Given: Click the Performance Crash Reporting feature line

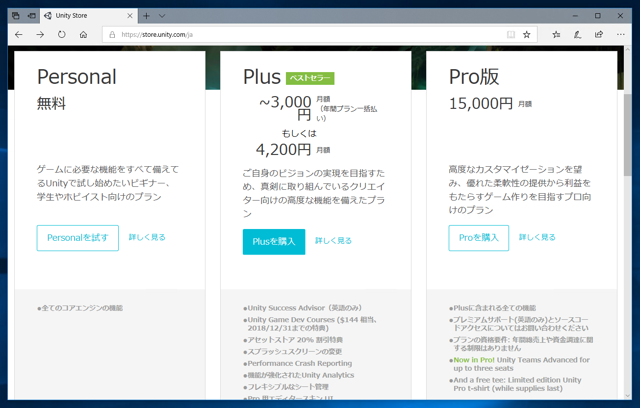Looking at the screenshot, I should pos(298,364).
